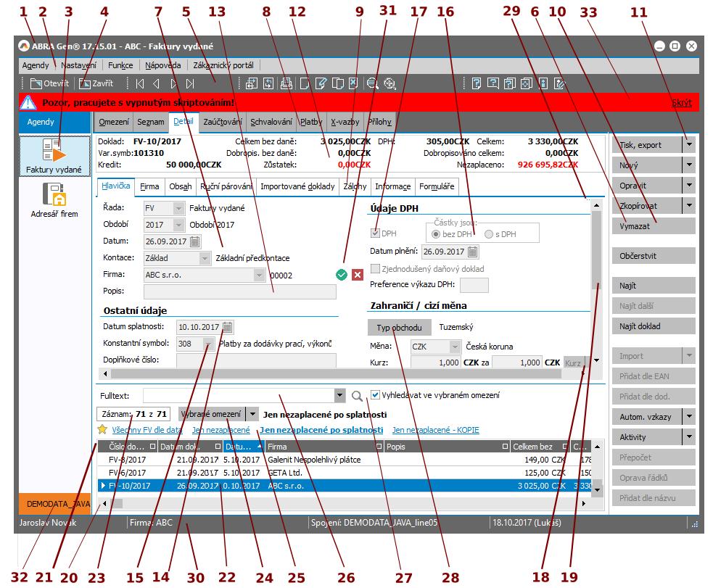Open the Funkce menu
This screenshot has height=588, width=713.
click(x=120, y=65)
